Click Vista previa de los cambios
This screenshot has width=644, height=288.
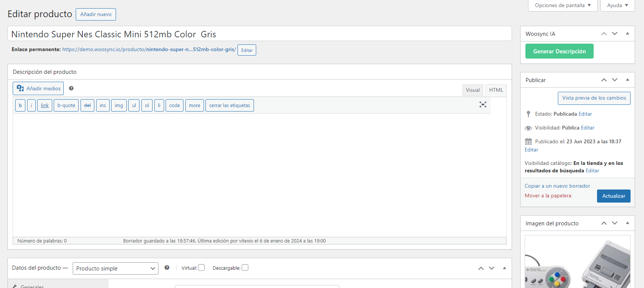(594, 98)
